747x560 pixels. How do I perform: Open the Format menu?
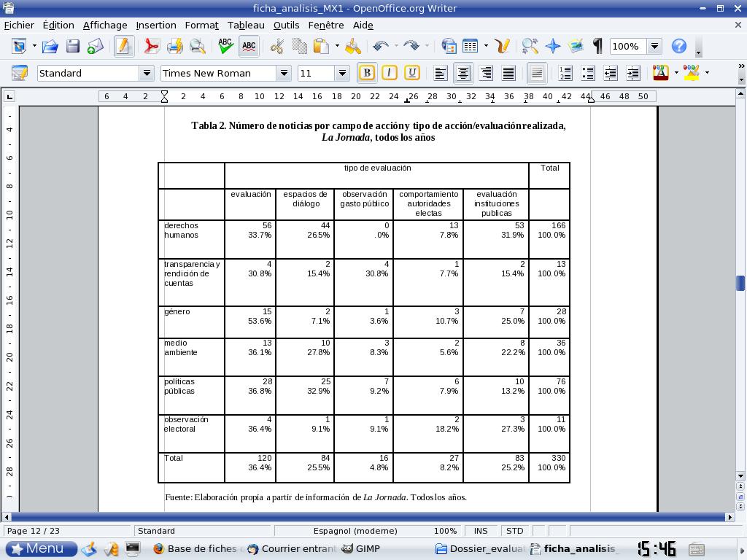pyautogui.click(x=201, y=25)
